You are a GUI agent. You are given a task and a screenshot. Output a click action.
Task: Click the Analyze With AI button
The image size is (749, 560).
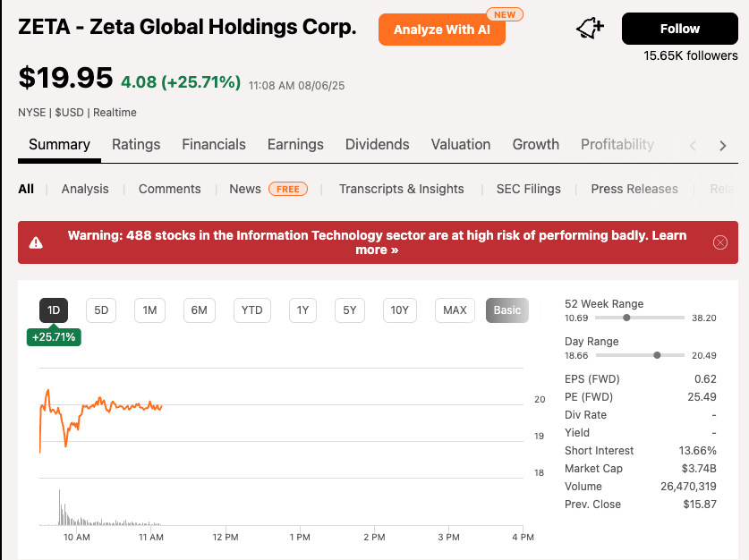pos(441,30)
